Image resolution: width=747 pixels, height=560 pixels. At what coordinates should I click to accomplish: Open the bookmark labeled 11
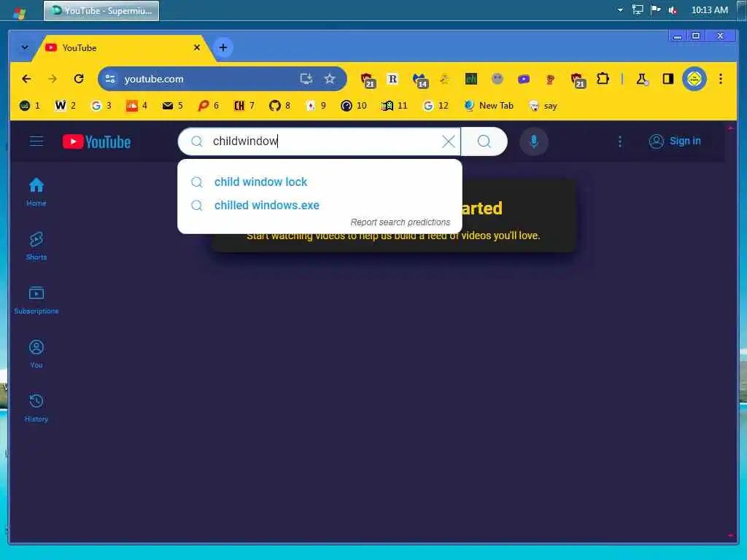click(394, 106)
